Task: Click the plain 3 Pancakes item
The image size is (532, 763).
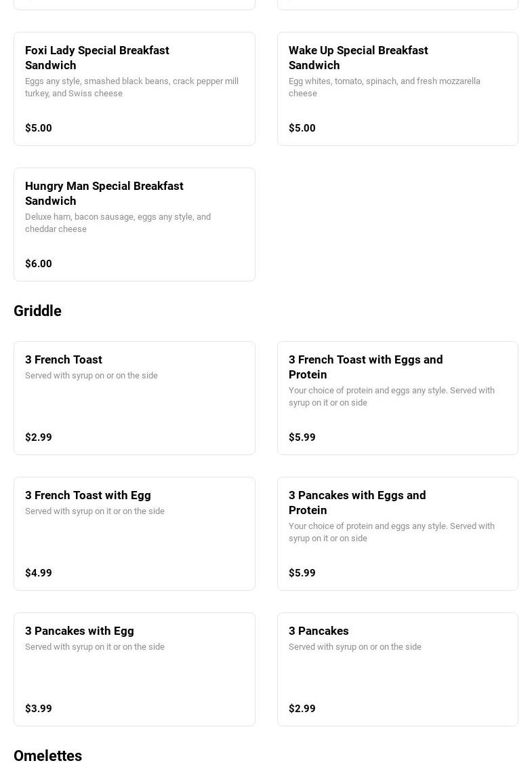Action: tap(319, 631)
